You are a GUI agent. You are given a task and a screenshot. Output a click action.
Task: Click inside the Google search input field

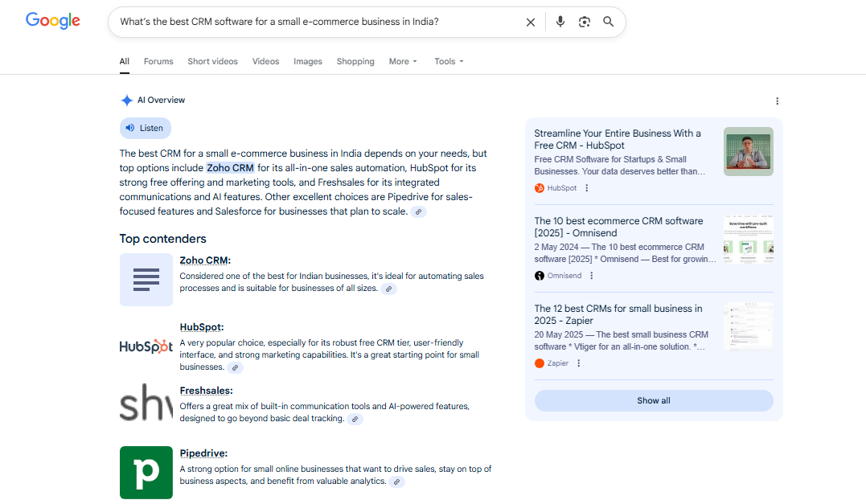tap(318, 22)
